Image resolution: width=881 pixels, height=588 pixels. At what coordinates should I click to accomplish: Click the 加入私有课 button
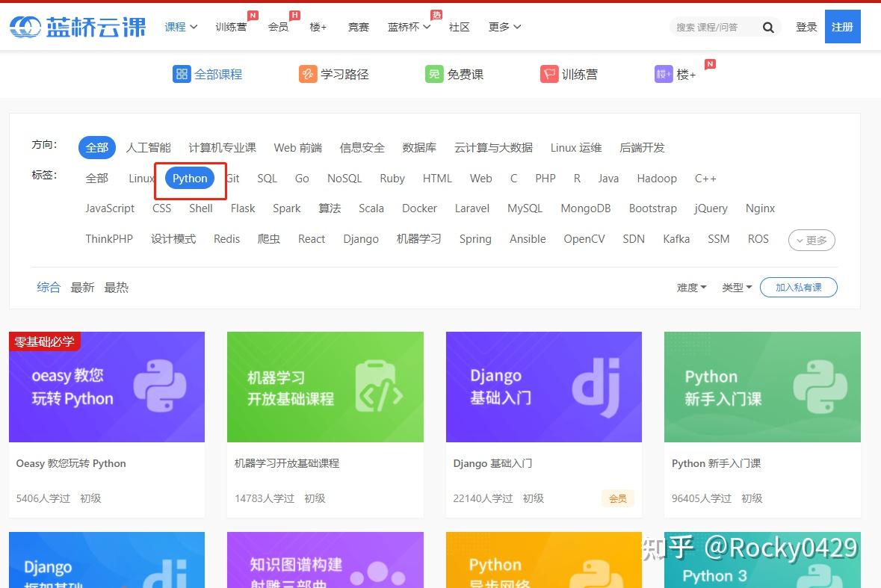(x=798, y=288)
